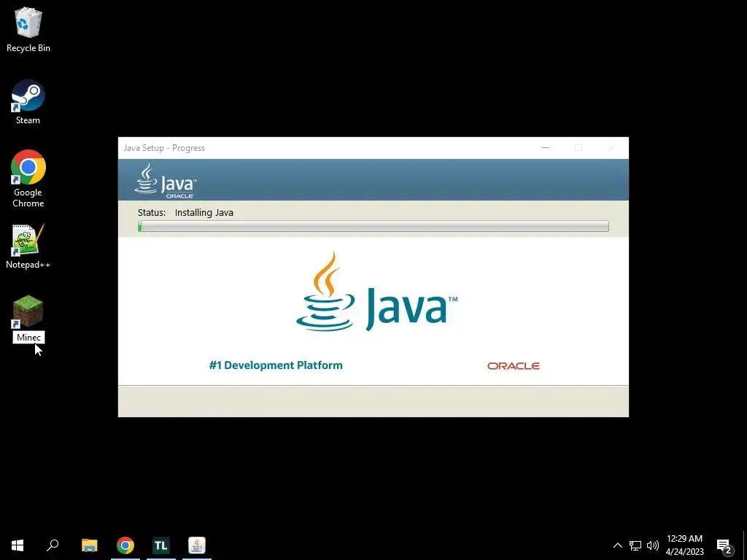
Task: Switch to Java installer taskbar icon
Action: tap(197, 545)
